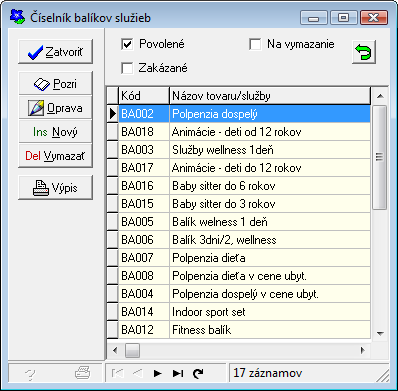Click code cell BA015

(144, 204)
